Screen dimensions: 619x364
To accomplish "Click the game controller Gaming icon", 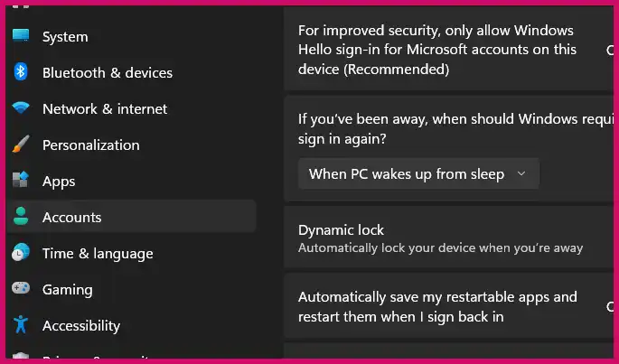I will pyautogui.click(x=21, y=288).
